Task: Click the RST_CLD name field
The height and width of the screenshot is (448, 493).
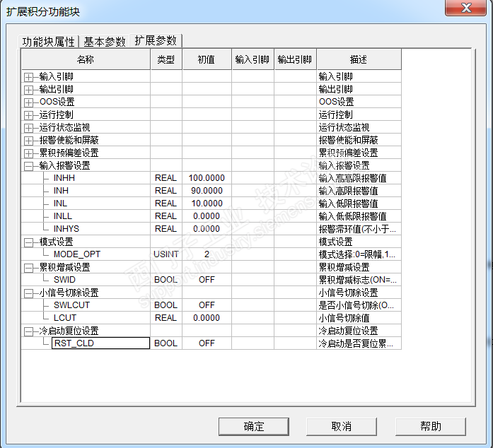Action: click(x=100, y=343)
